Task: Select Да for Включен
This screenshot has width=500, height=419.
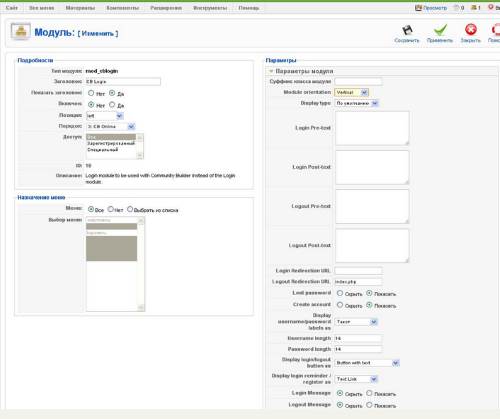Action: [112, 105]
